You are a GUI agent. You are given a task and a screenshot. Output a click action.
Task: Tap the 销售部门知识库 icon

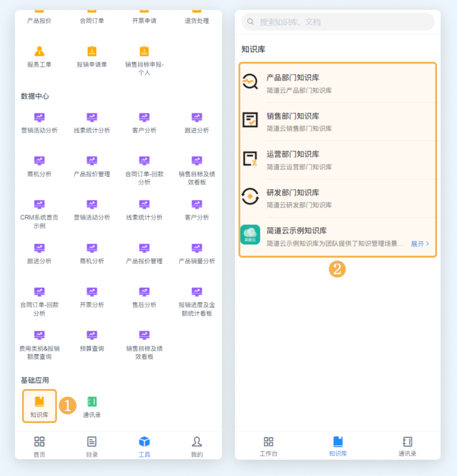click(x=250, y=120)
